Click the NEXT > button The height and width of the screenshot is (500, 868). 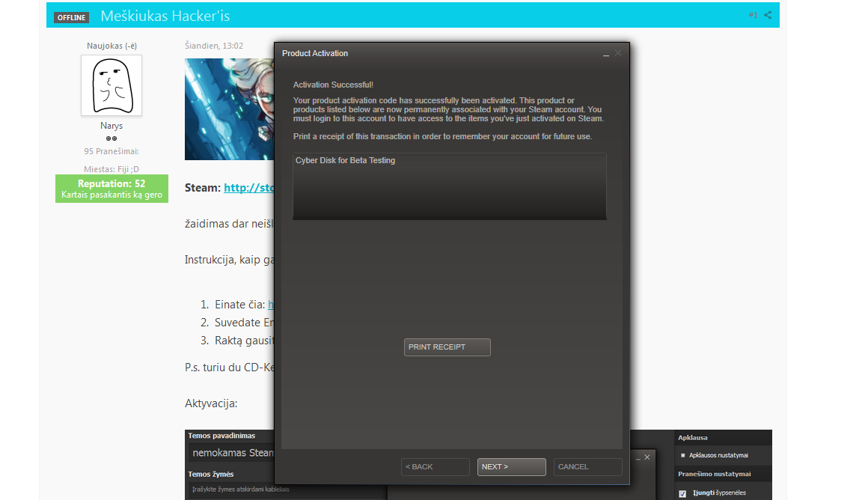coord(512,467)
